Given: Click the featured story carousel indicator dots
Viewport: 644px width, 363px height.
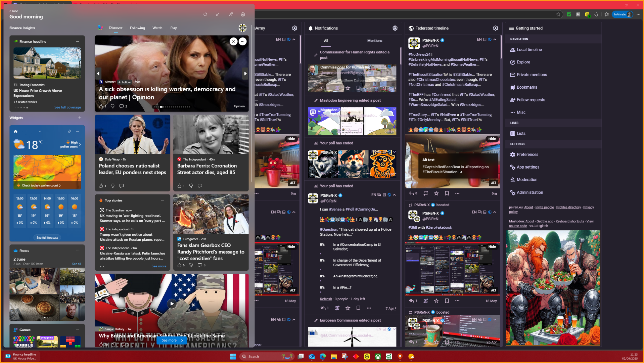Looking at the screenshot, I should [x=172, y=107].
